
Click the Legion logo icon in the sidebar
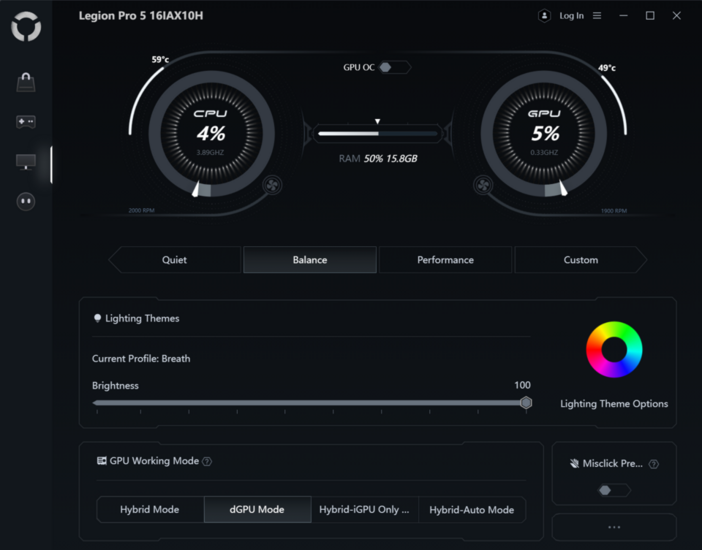[26, 27]
